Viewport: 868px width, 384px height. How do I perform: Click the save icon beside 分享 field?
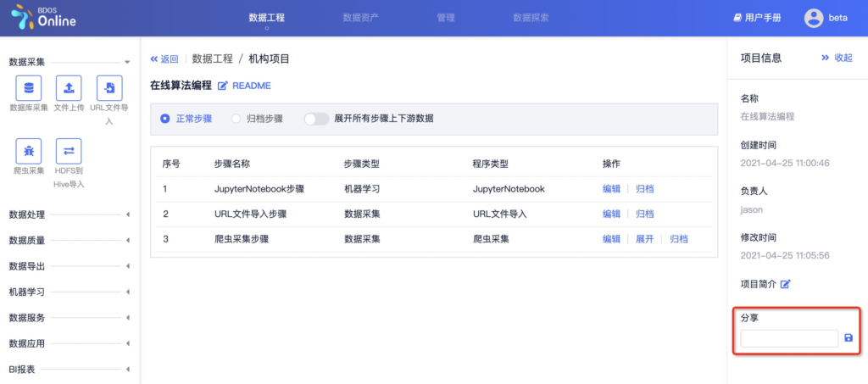click(849, 338)
